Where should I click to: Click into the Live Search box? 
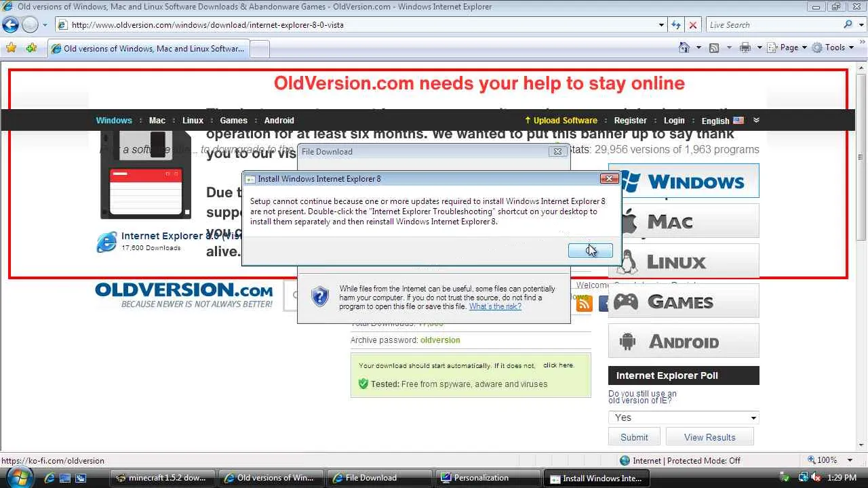point(772,25)
